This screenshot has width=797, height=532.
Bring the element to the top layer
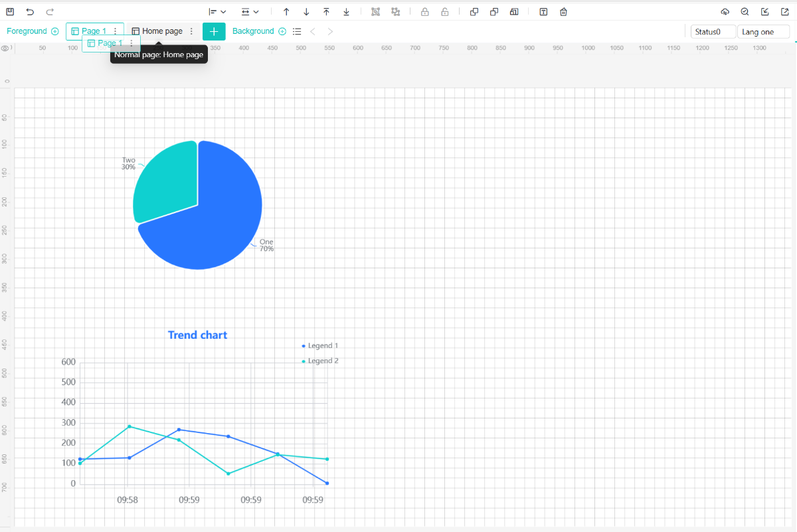pyautogui.click(x=326, y=11)
